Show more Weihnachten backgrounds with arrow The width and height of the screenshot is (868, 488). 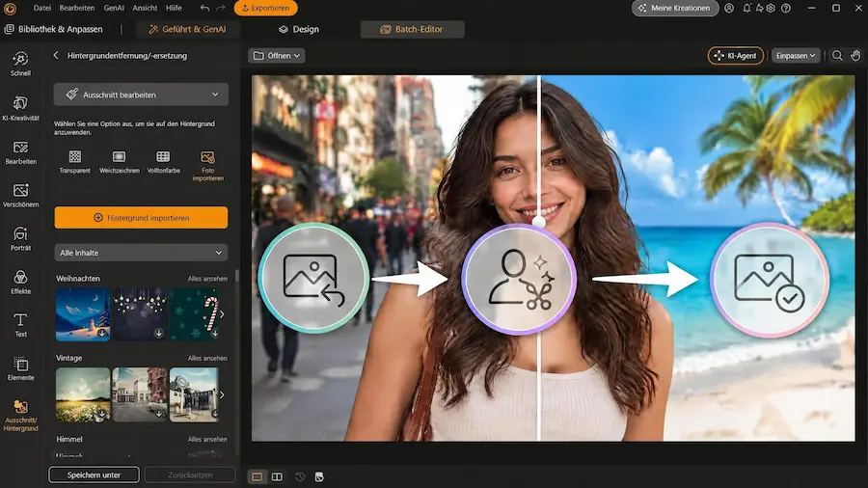222,313
